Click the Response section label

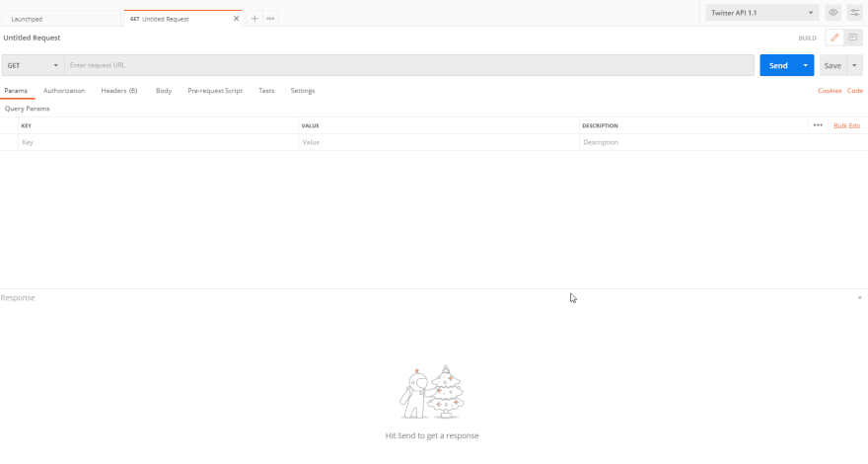point(18,298)
